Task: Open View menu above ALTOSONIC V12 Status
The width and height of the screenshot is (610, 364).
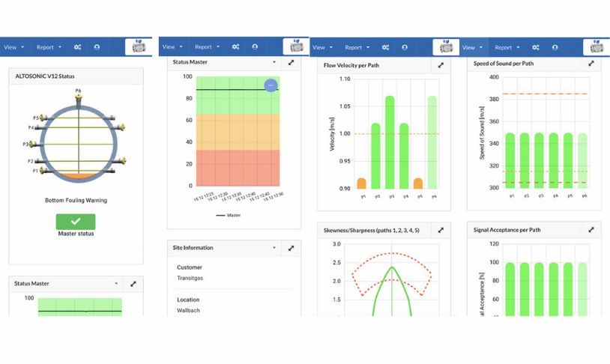Action: 13,47
